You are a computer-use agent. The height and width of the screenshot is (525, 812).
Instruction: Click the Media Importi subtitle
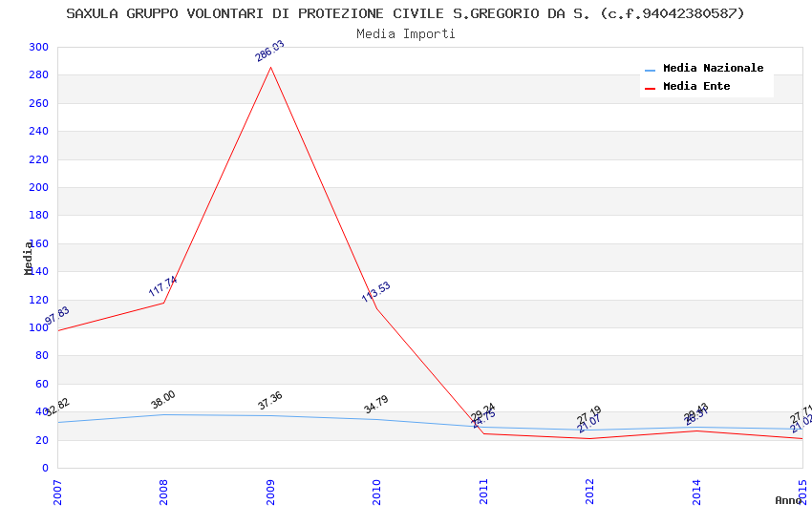405,34
